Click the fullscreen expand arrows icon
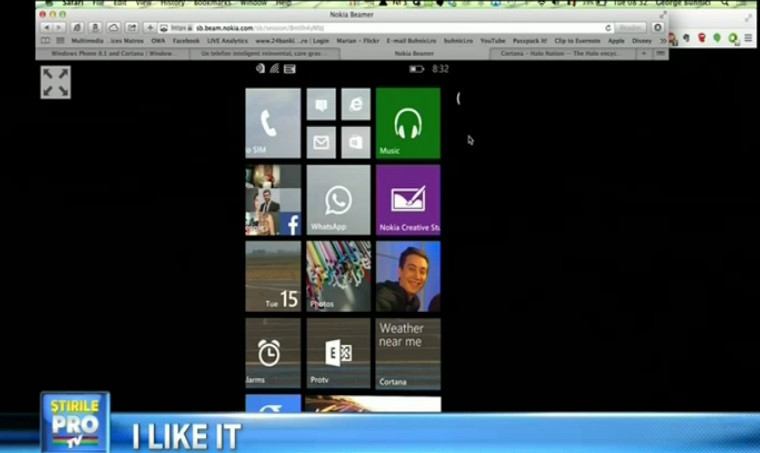This screenshot has height=453, width=760. point(55,82)
